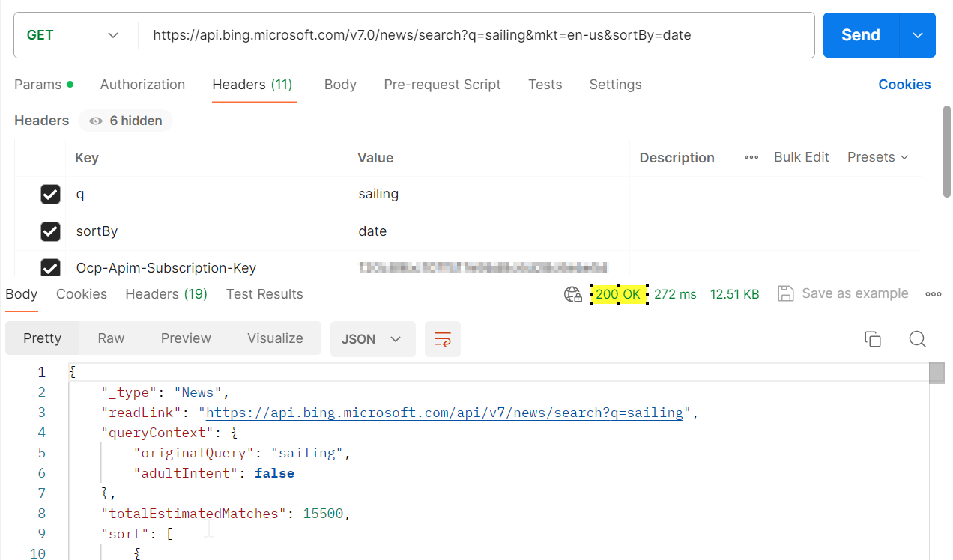Click the date value cell
Viewport: 953px width, 560px height.
click(x=488, y=231)
